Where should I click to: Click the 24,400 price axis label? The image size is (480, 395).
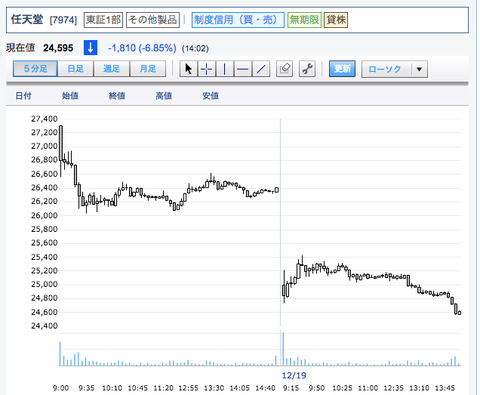[44, 326]
